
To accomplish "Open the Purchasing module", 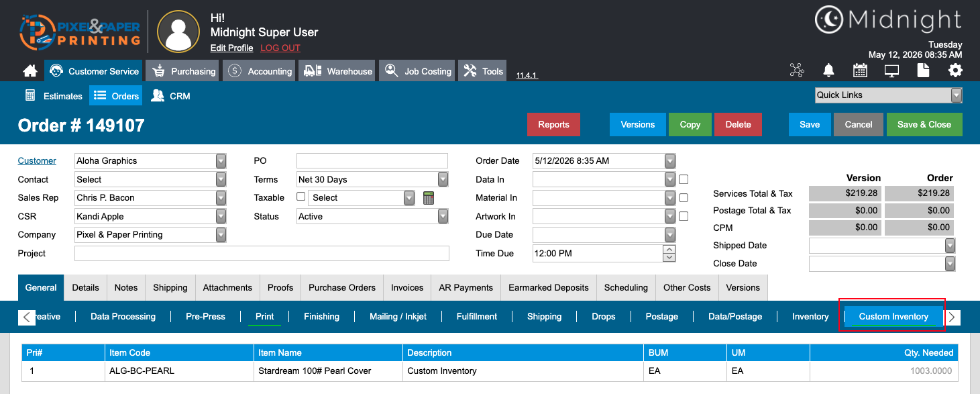I will coord(182,71).
